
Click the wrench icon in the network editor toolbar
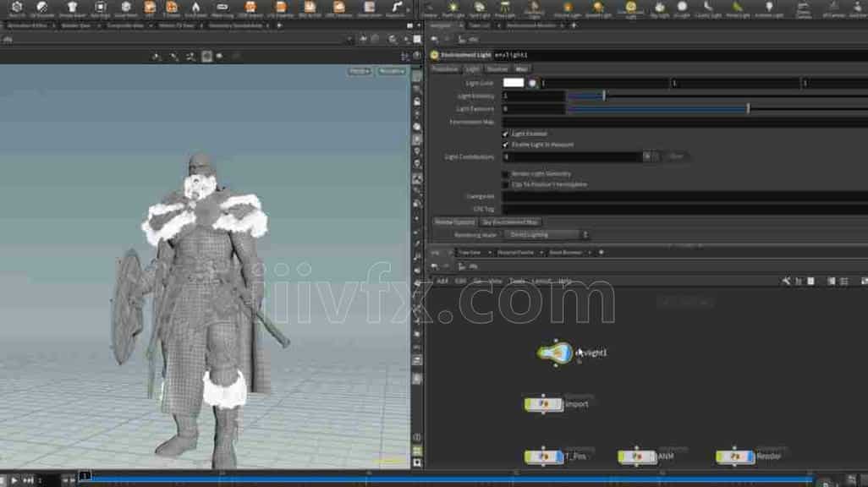tap(786, 282)
